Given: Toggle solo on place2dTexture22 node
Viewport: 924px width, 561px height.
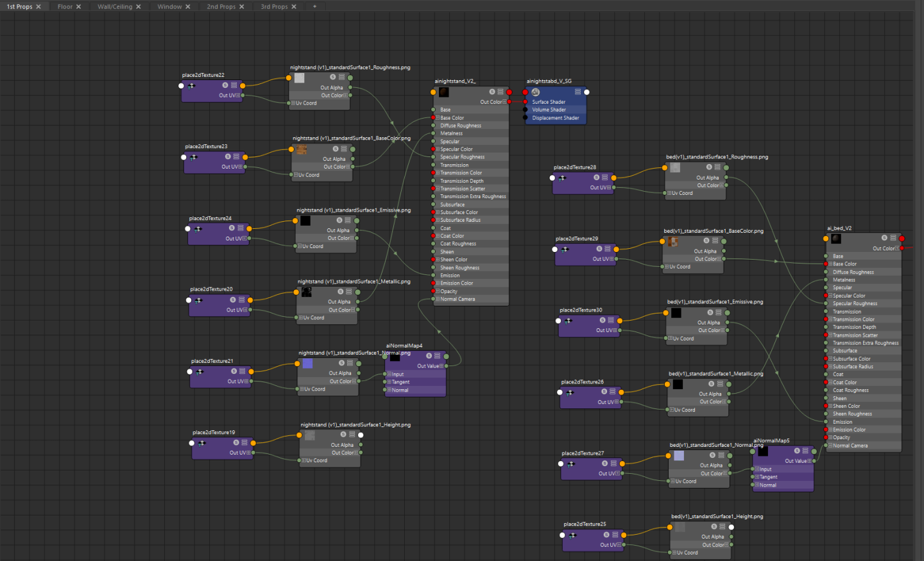Looking at the screenshot, I should coord(225,85).
